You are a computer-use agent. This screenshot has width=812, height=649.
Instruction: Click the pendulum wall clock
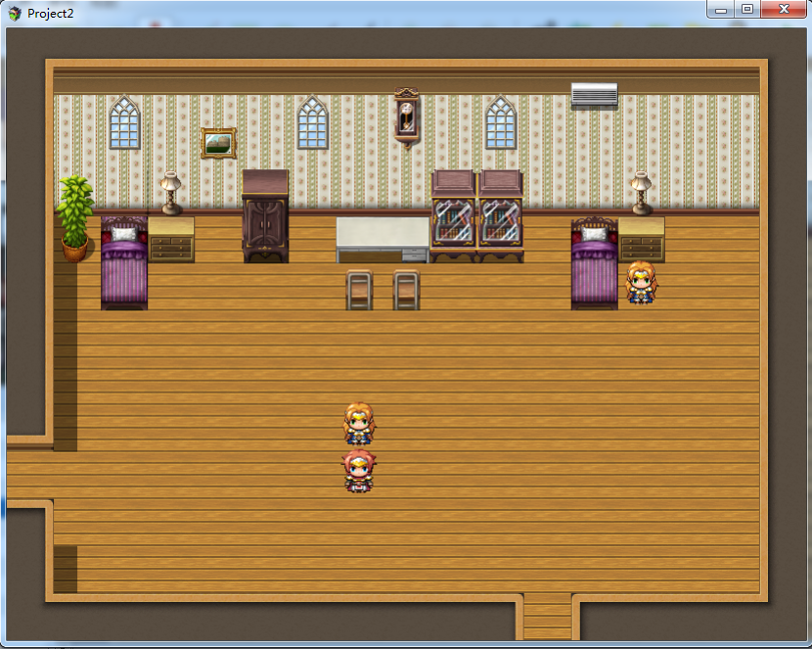click(407, 117)
